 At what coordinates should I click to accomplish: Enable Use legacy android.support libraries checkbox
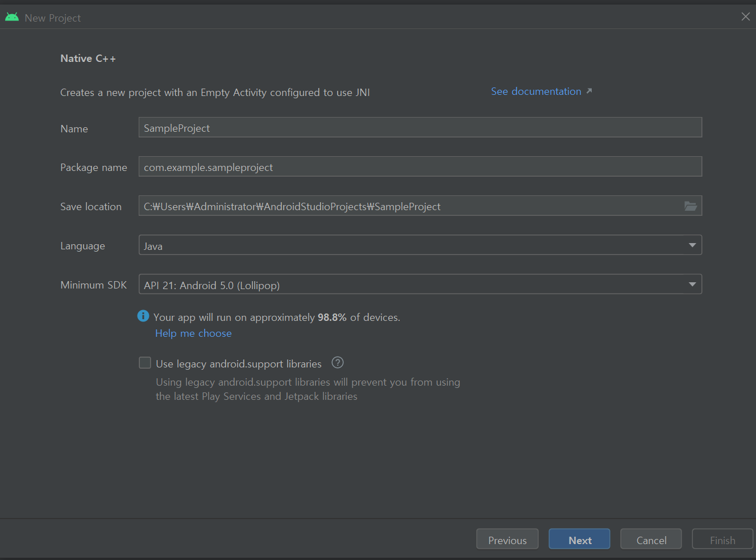click(x=145, y=363)
